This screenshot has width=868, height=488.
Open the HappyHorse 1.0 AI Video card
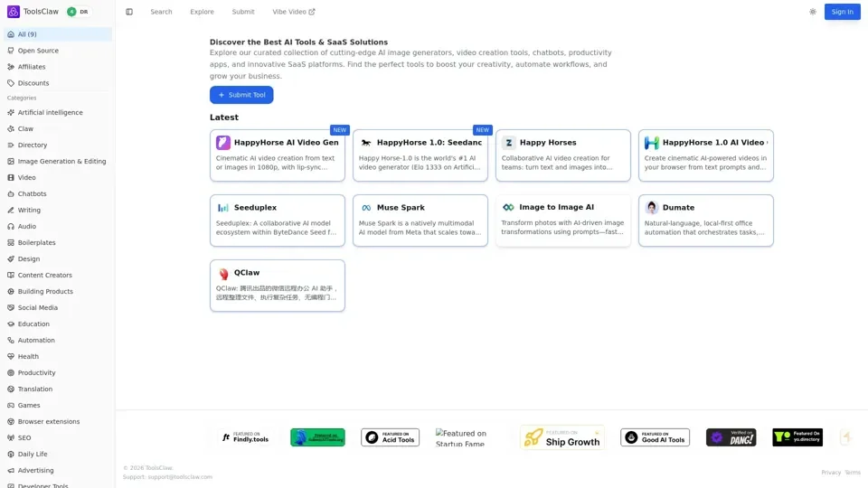pyautogui.click(x=706, y=155)
